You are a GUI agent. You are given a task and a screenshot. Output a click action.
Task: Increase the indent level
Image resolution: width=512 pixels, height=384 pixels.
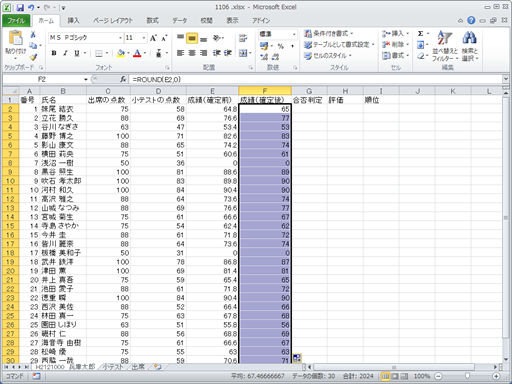point(228,53)
